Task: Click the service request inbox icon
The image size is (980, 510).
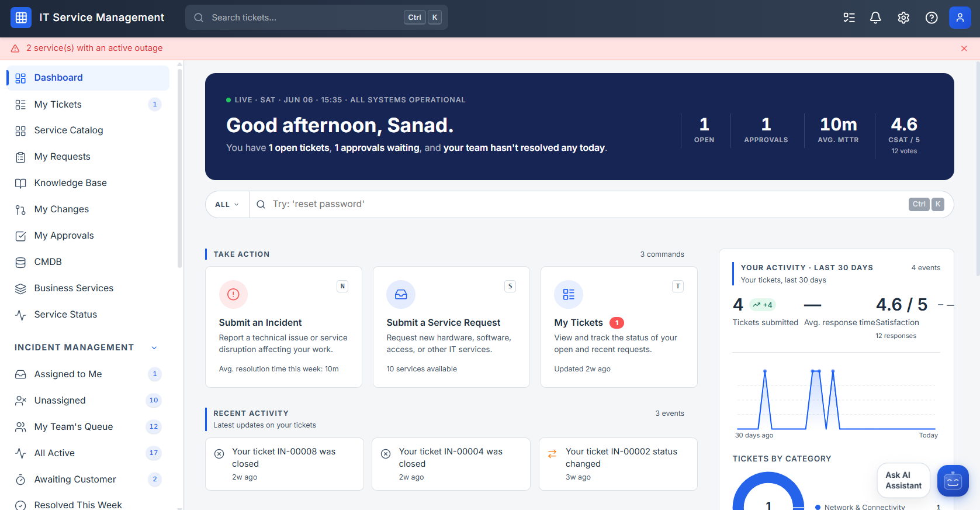Action: (x=401, y=295)
